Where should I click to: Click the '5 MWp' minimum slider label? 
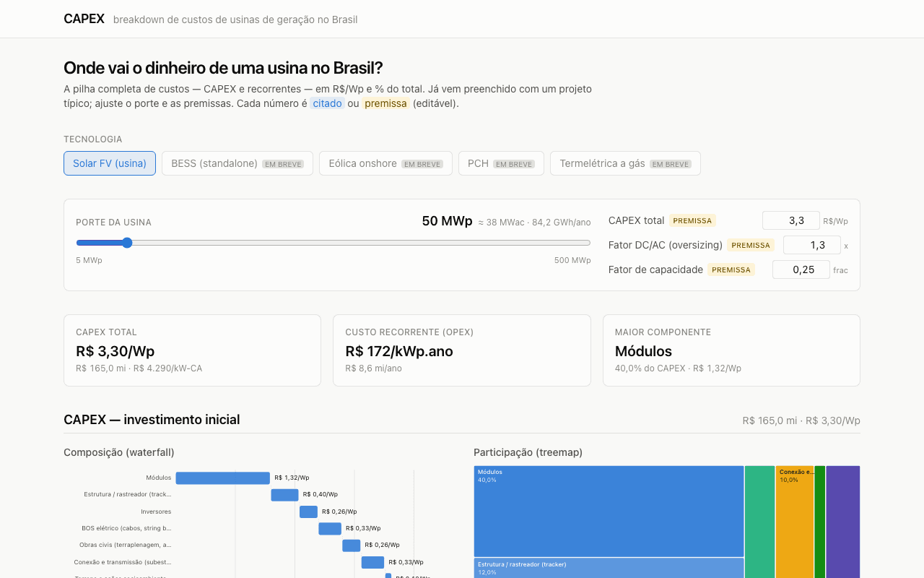(x=89, y=260)
